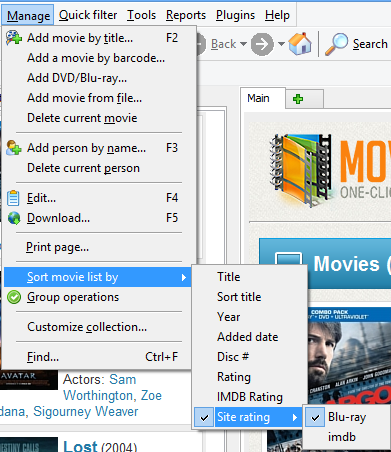Viewport: 391px width, 452px height.
Task: Click the film-strip application logo
Action: 302,170
